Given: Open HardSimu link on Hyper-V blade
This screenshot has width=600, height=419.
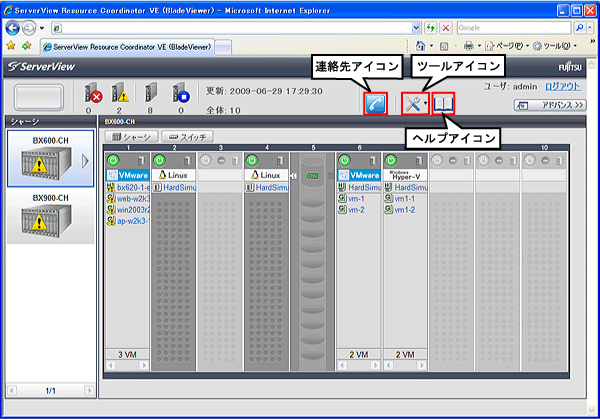Looking at the screenshot, I should coord(411,187).
